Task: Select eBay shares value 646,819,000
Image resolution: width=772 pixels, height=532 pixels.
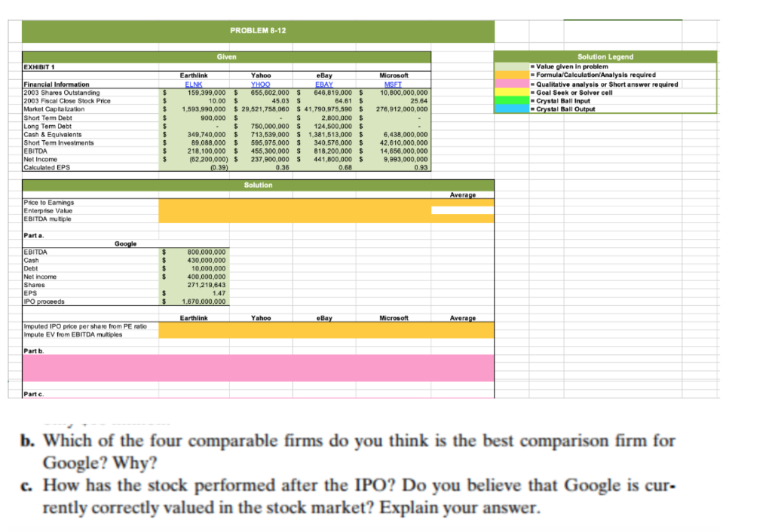Action: pyautogui.click(x=333, y=93)
